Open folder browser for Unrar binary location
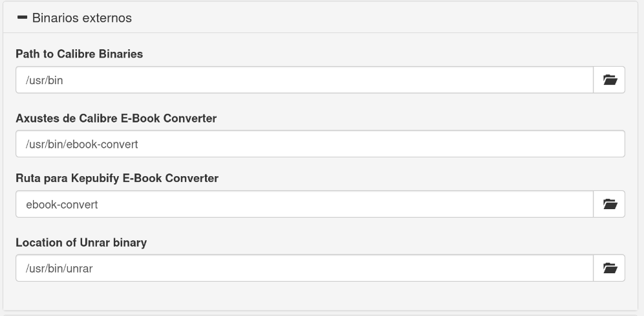The height and width of the screenshot is (316, 644). pos(610,268)
